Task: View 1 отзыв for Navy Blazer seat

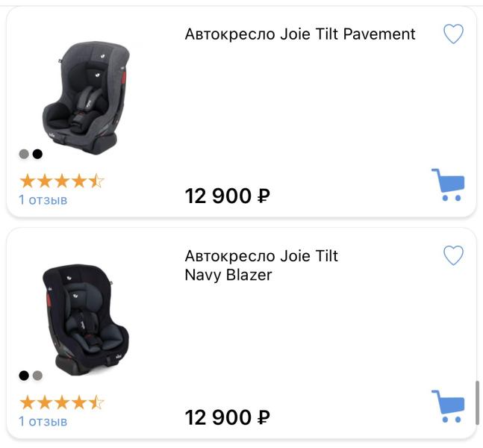Action: coord(43,422)
